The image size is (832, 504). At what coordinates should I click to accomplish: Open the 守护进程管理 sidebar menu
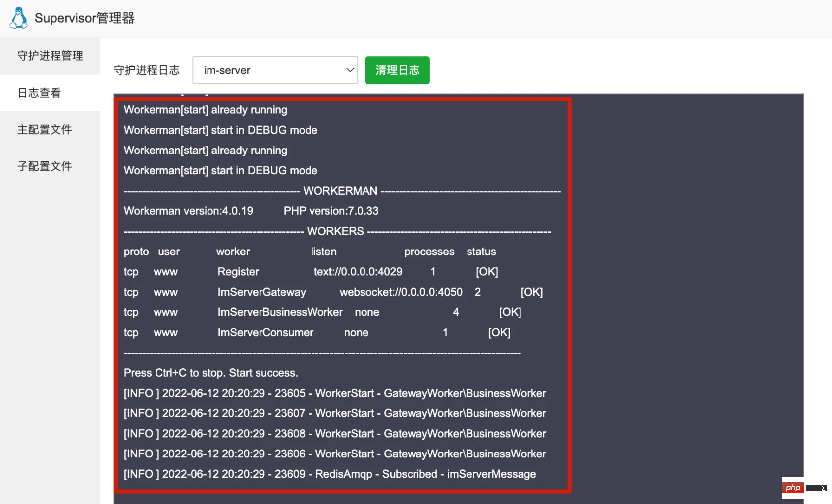(50, 56)
